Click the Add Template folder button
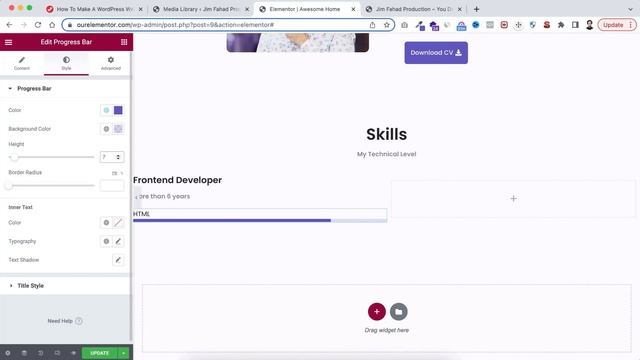 399,312
